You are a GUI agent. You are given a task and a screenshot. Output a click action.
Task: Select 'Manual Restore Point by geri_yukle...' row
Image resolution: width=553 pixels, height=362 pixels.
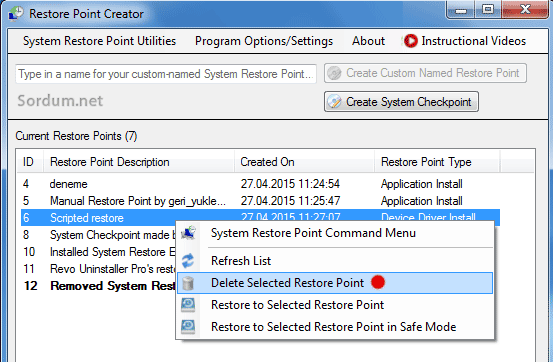click(x=260, y=201)
